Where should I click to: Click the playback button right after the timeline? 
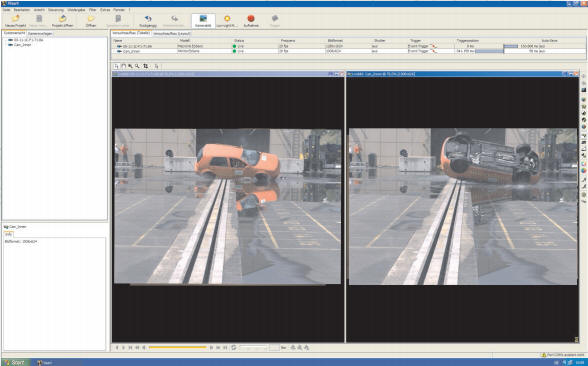(x=212, y=348)
